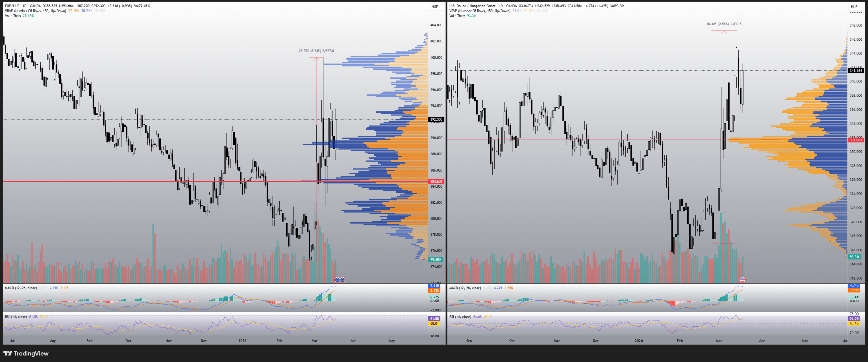Select the MACD (12, 26, close) legend on left chart

pos(21,288)
